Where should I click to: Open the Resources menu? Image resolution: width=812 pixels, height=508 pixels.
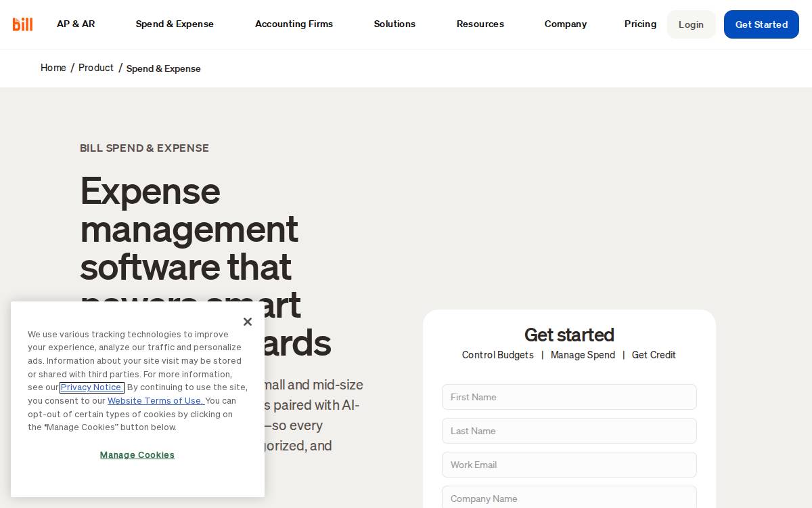point(480,24)
